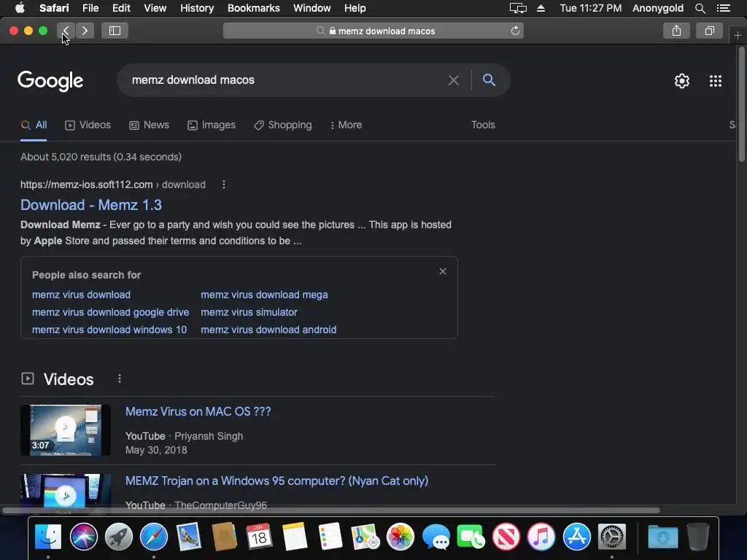Switch to the News tab
This screenshot has width=747, height=560.
click(x=149, y=125)
